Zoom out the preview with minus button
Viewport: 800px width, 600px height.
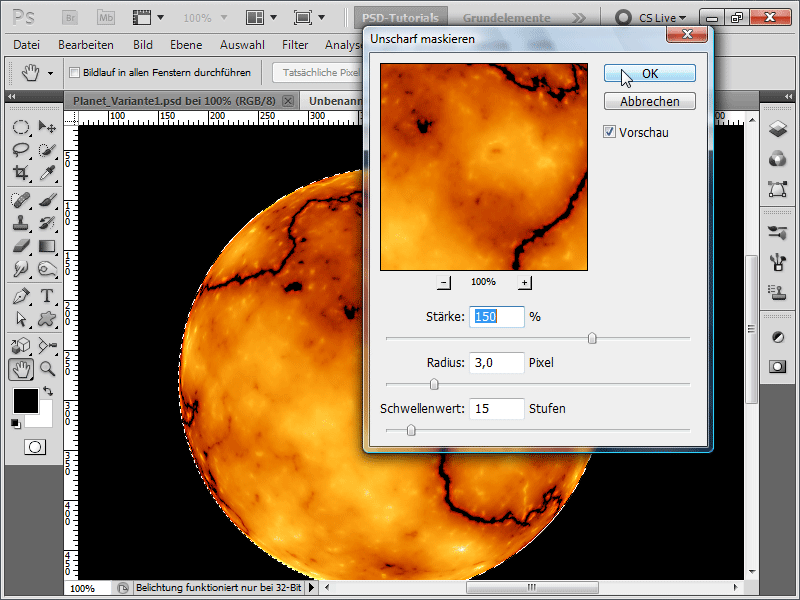444,282
